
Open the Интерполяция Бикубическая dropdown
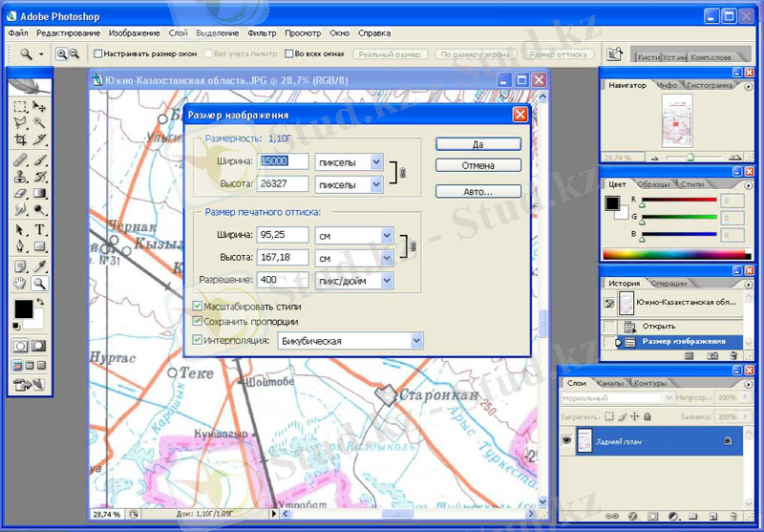click(415, 340)
